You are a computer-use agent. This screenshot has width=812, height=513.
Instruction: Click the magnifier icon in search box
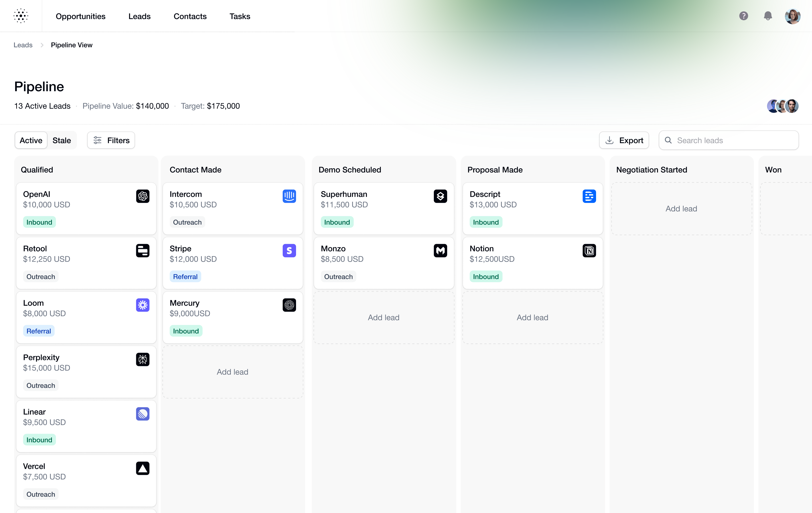point(668,140)
